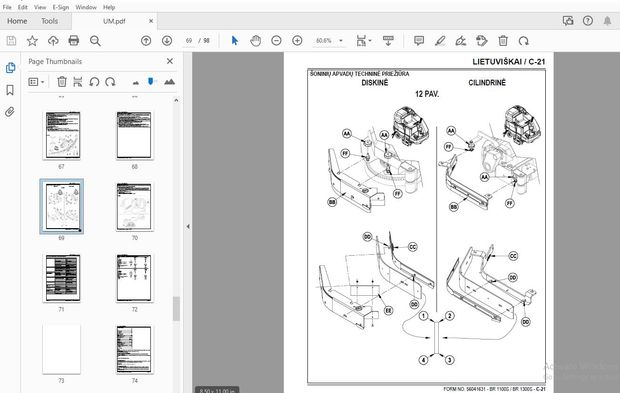Click the thumbnails panel extract pages icon
Screen dimensions: 620x393
(78, 82)
